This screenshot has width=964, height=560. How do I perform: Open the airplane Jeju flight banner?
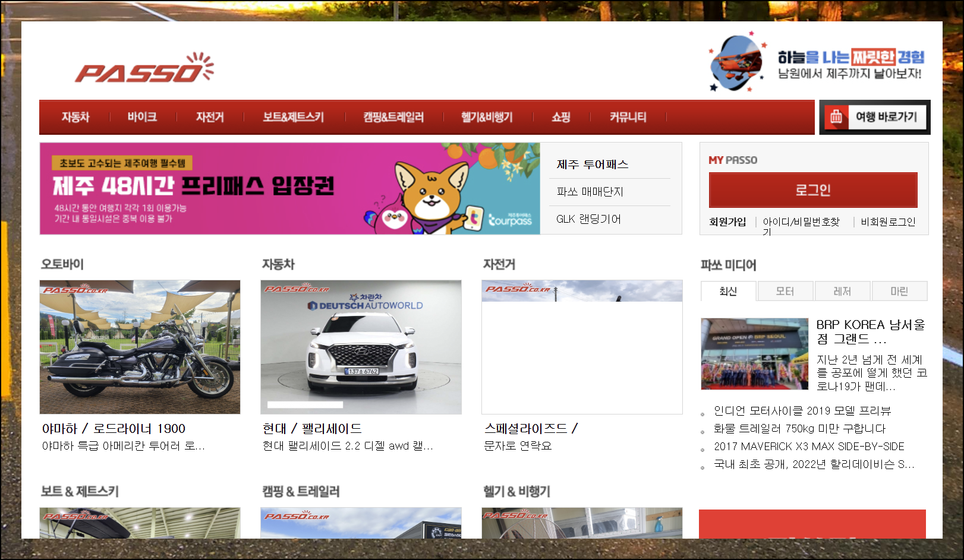tap(817, 63)
